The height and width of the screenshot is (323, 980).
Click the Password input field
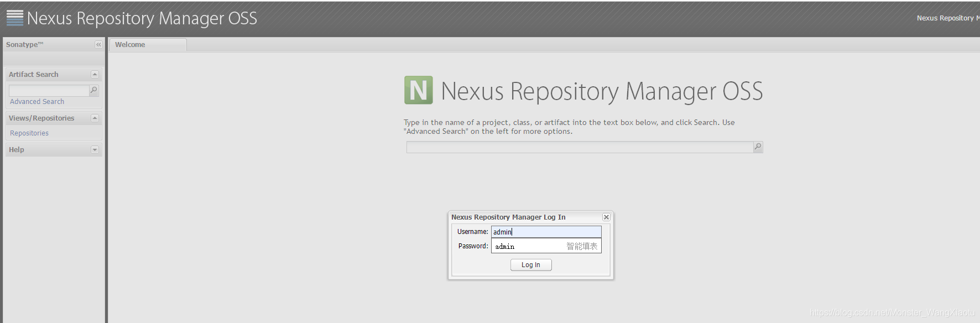[546, 246]
